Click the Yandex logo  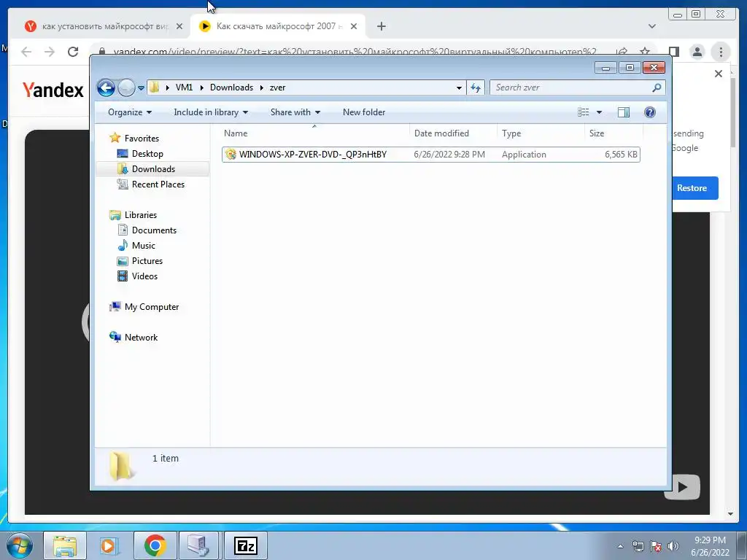[53, 90]
